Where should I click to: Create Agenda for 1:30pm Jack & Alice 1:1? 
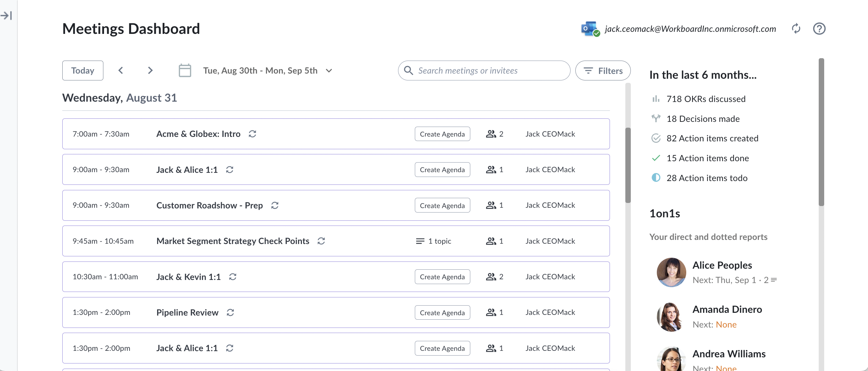click(442, 348)
